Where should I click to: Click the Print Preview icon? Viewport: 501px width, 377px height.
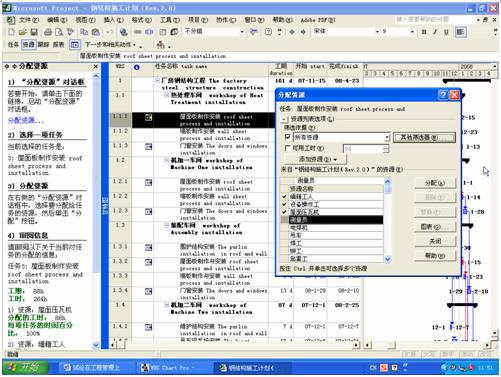(59, 32)
